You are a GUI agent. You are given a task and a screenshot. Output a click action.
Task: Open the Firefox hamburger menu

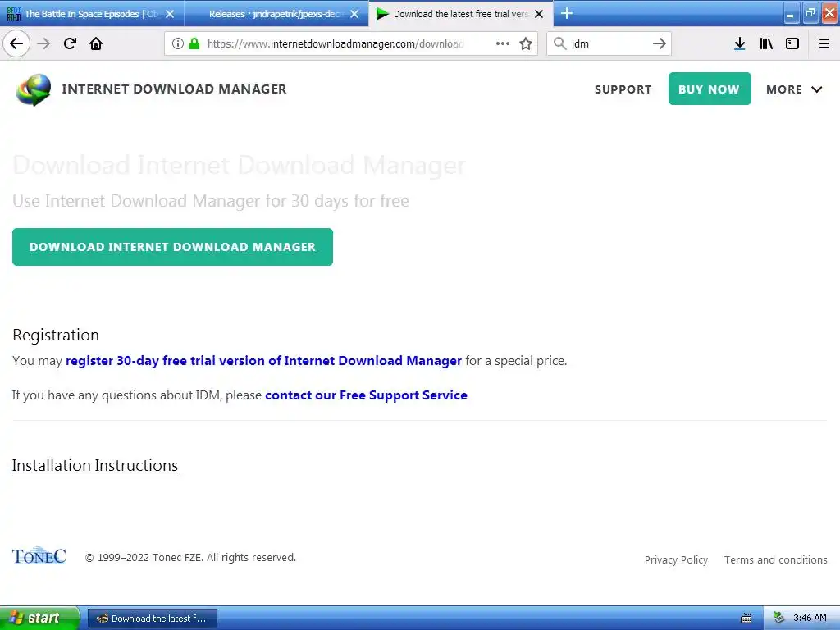click(824, 43)
